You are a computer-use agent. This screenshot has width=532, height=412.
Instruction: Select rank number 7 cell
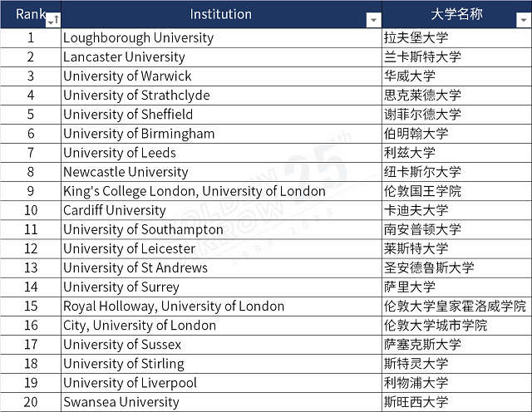click(x=31, y=153)
